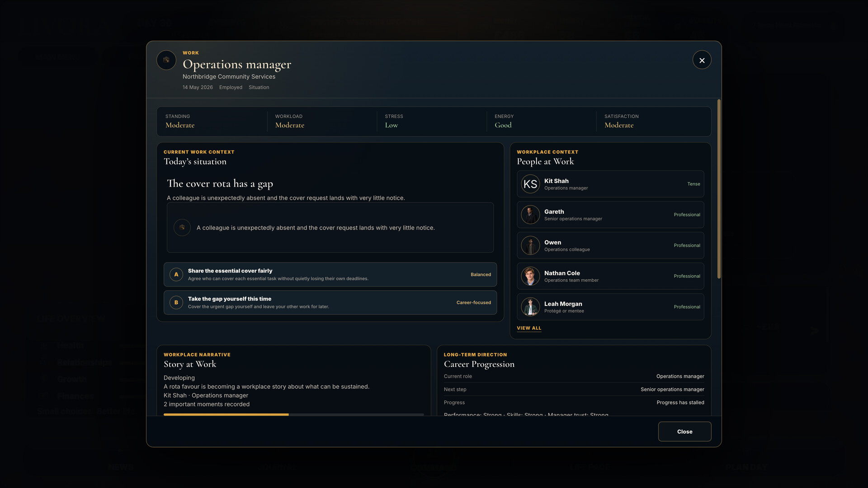Open Kit Shah's KS avatar
The image size is (868, 488).
point(530,184)
